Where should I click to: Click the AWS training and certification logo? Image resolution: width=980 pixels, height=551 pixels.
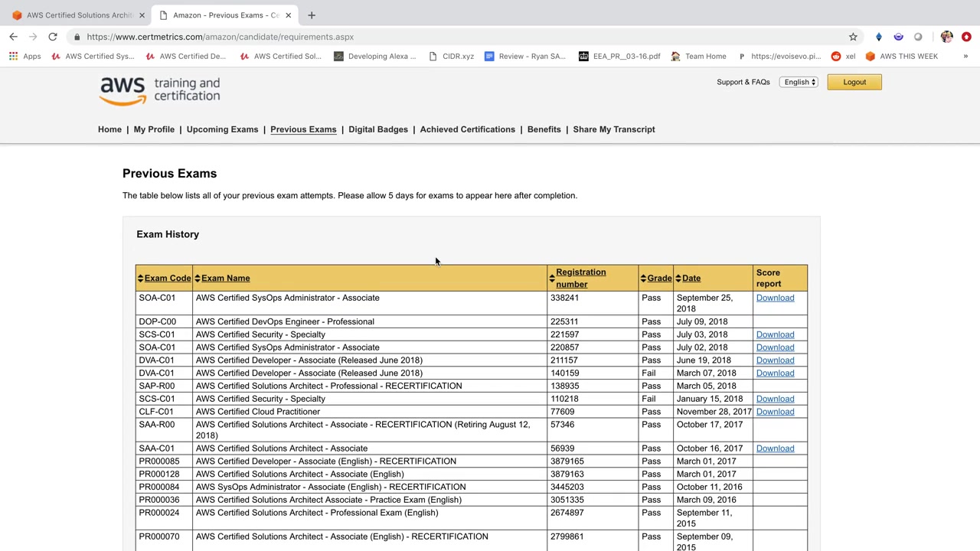[x=160, y=91]
